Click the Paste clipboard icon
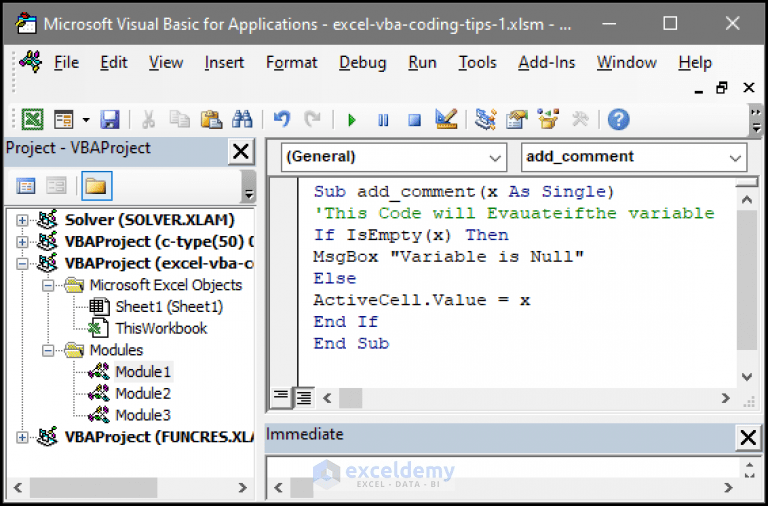 pyautogui.click(x=211, y=120)
